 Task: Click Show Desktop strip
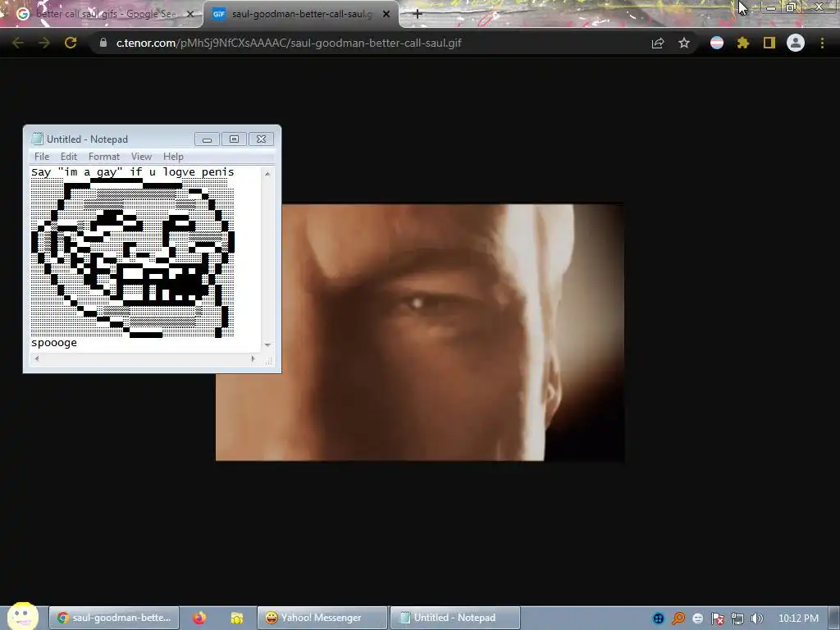(x=834, y=618)
